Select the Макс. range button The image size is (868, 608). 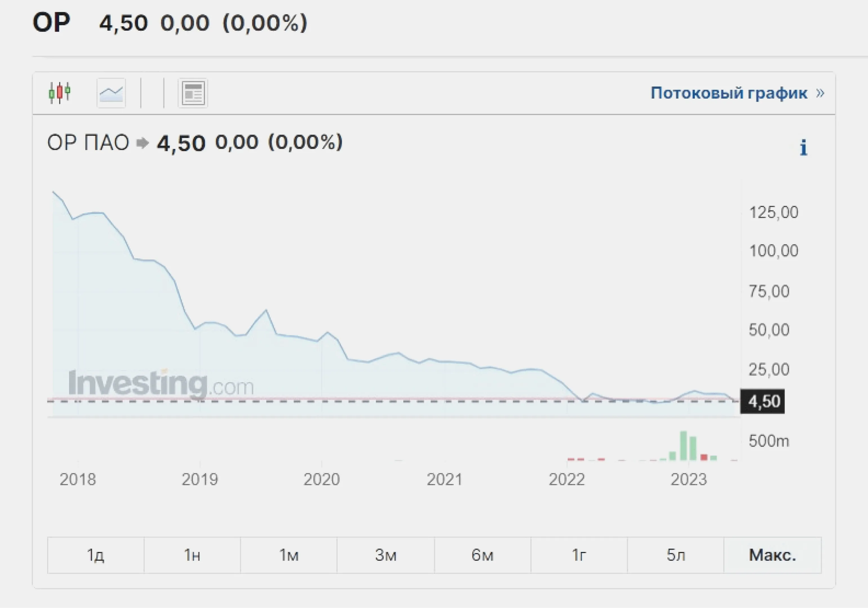coord(772,555)
